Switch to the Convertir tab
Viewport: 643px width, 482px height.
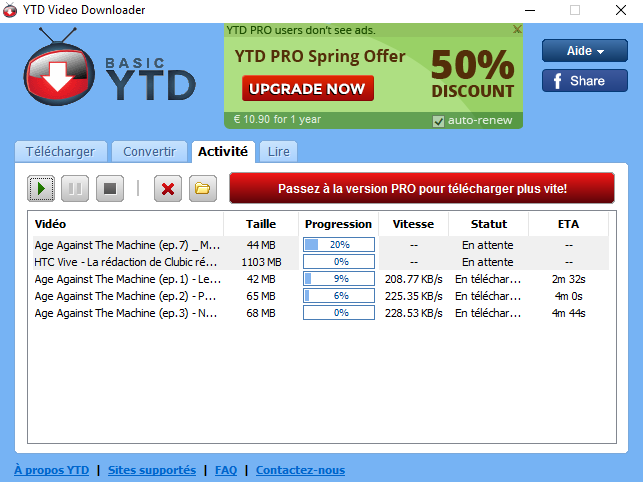pyautogui.click(x=149, y=152)
